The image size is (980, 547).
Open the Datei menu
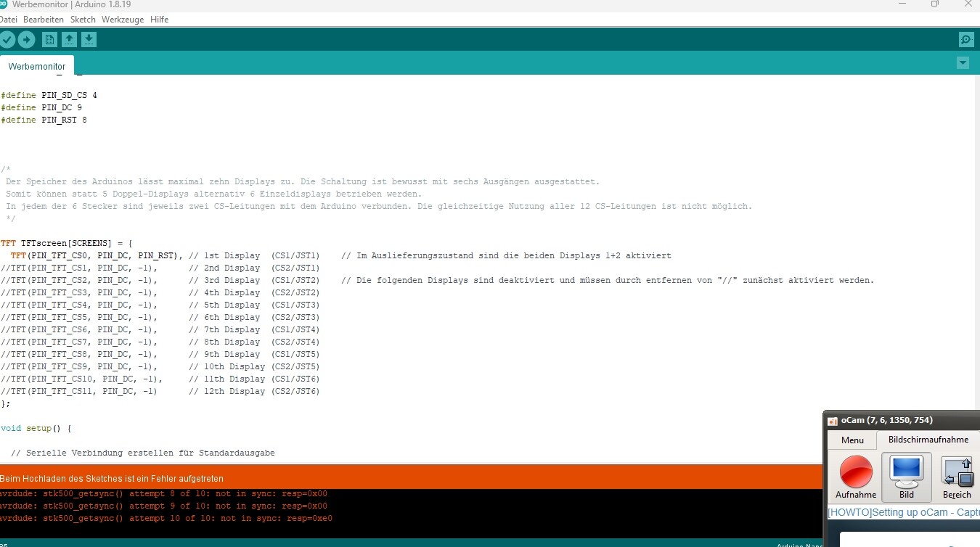pos(8,20)
